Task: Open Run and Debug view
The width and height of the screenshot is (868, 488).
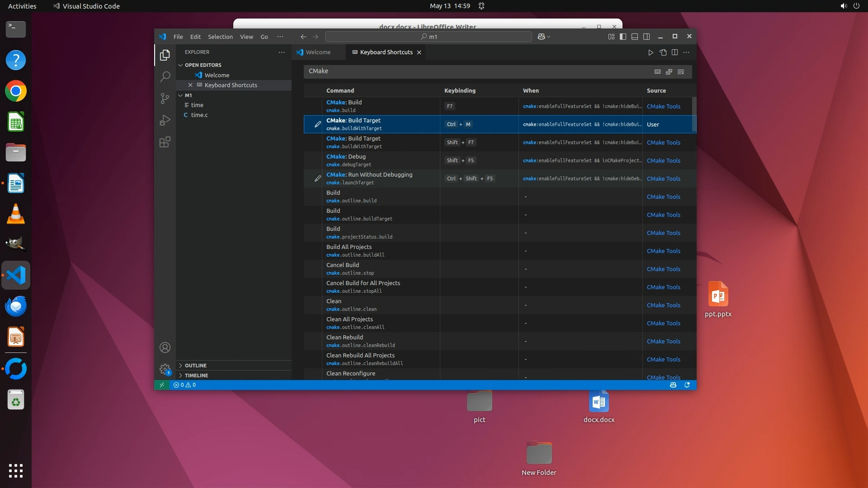Action: (165, 120)
